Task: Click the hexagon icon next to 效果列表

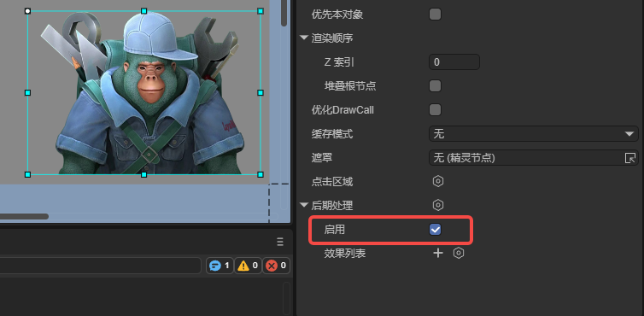Action: (459, 253)
